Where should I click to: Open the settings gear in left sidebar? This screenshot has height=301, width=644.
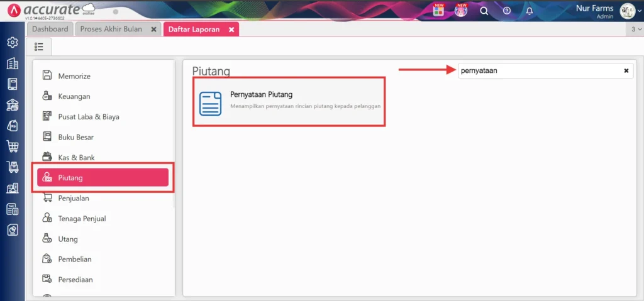click(13, 42)
